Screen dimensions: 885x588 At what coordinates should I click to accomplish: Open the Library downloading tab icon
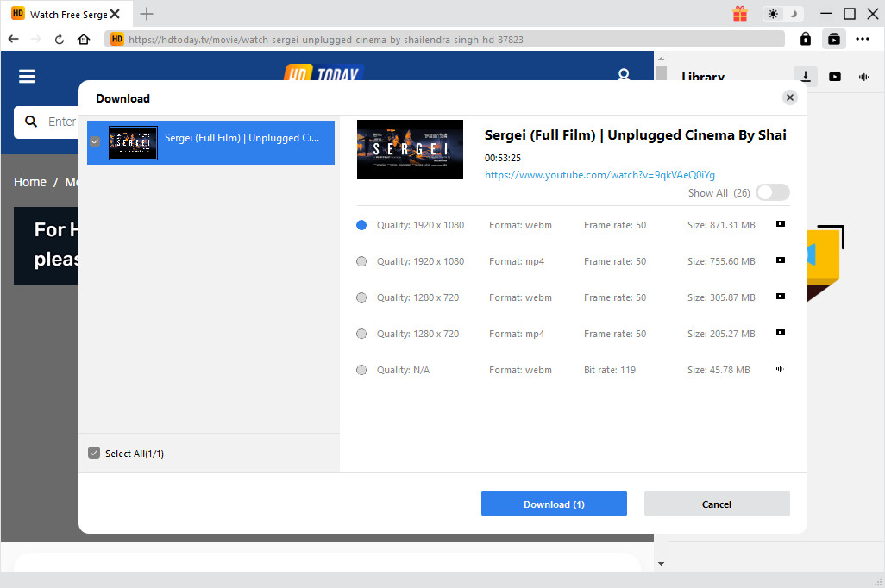tap(805, 77)
